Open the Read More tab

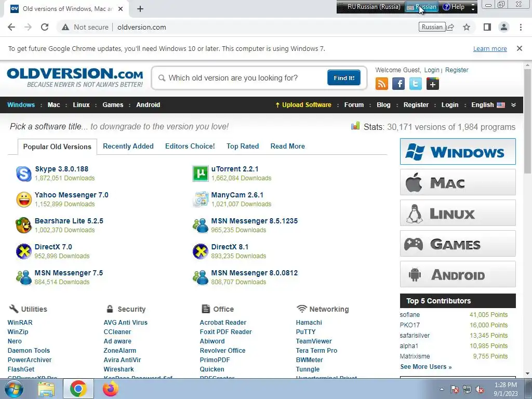coord(288,146)
